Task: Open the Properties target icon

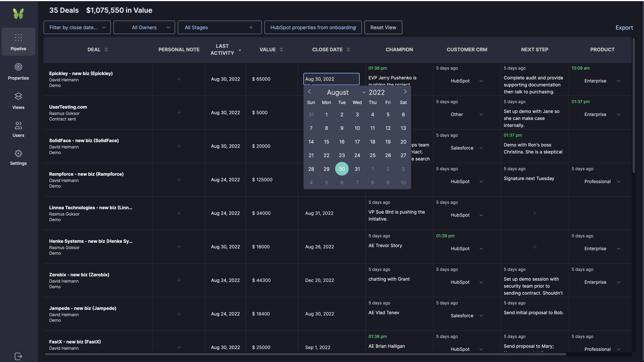Action: click(18, 67)
